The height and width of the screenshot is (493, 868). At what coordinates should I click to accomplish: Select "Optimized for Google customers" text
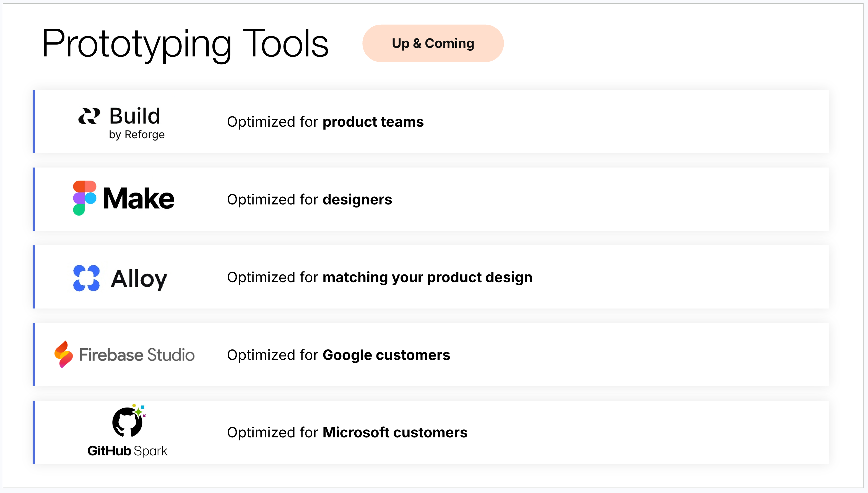339,355
